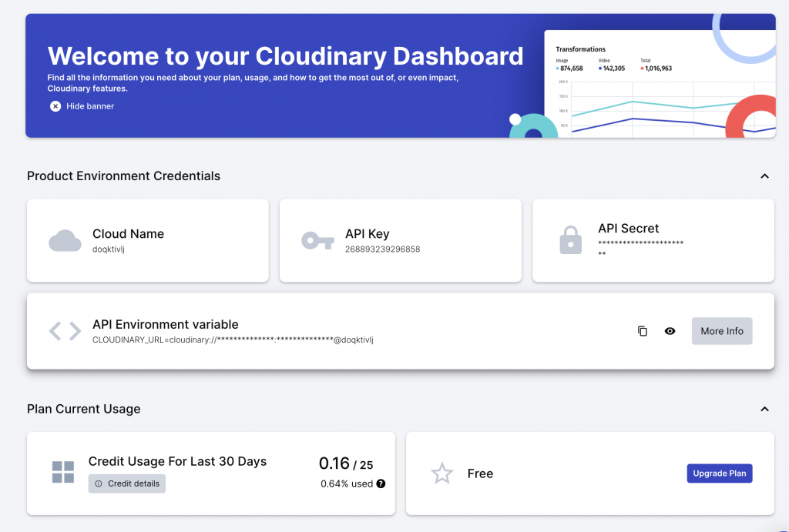The height and width of the screenshot is (532, 789).
Task: Click the API Key label
Action: coord(368,234)
